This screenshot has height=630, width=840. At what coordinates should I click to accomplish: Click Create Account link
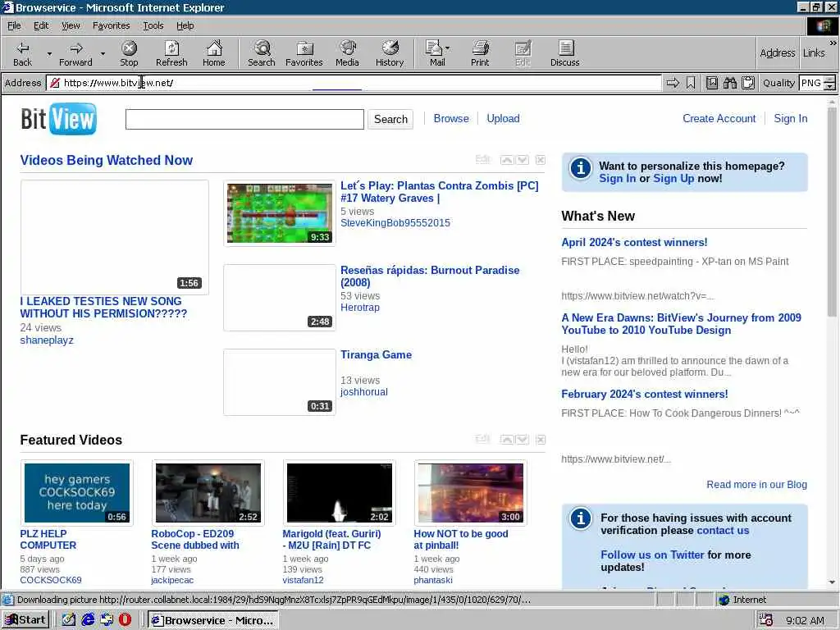pyautogui.click(x=719, y=118)
